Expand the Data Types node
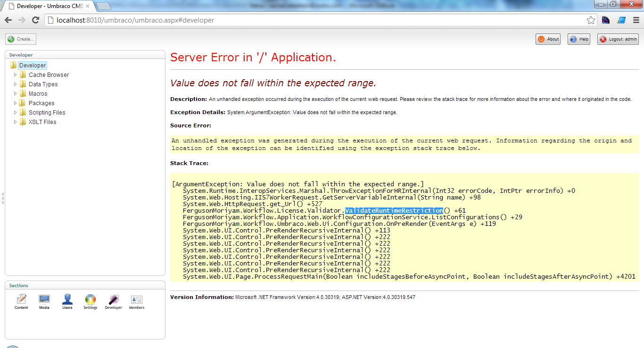 pyautogui.click(x=15, y=84)
